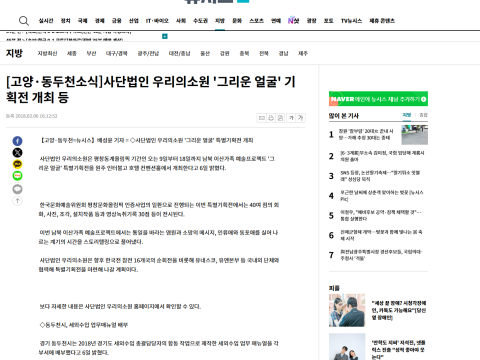The image size is (480, 360).
Task: Go to the 수도권 section
Action: point(200,21)
